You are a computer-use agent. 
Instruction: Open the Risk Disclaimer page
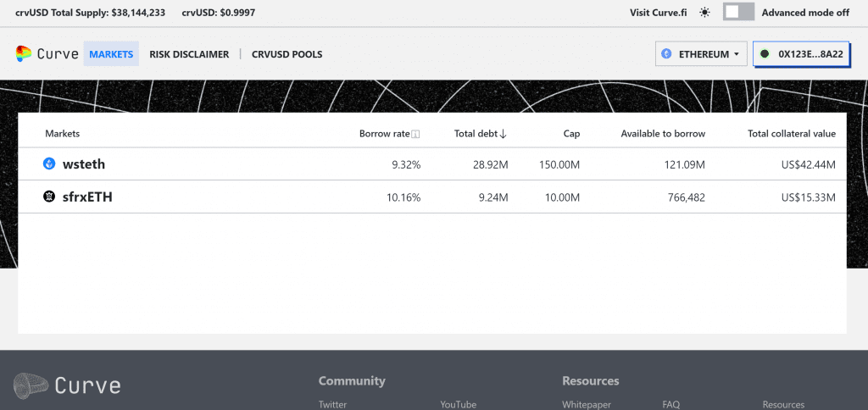(x=189, y=54)
